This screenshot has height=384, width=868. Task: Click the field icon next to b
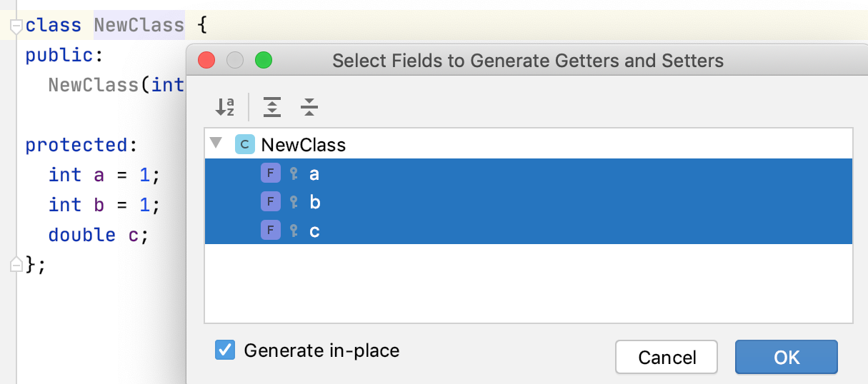tap(270, 202)
